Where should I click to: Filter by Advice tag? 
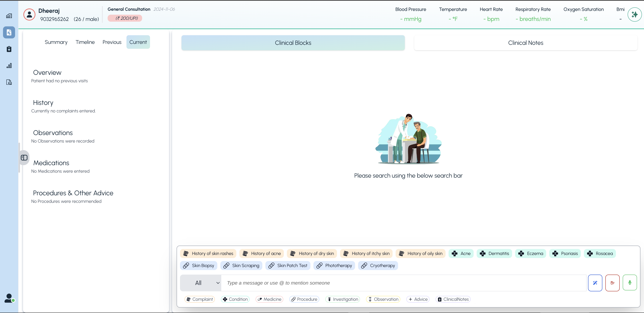click(x=418, y=299)
